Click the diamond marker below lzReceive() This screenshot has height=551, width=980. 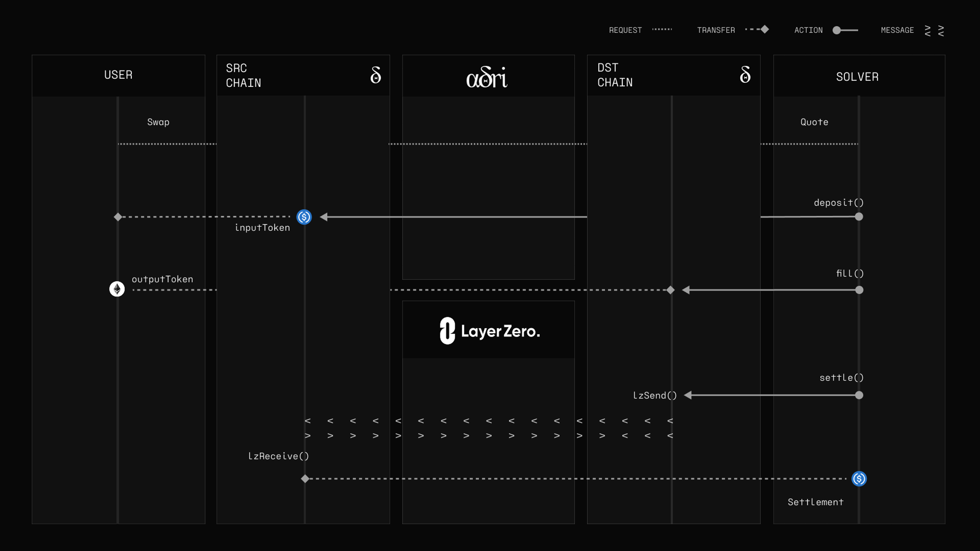[305, 479]
